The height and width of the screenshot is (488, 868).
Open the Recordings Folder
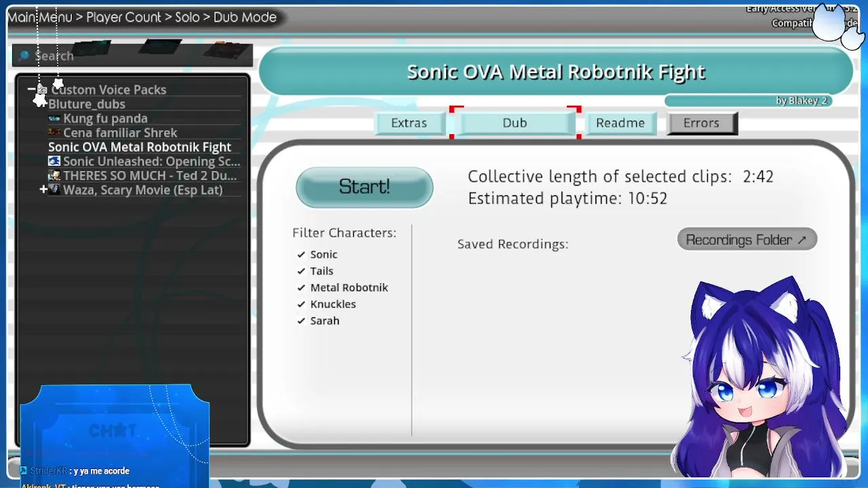[747, 239]
